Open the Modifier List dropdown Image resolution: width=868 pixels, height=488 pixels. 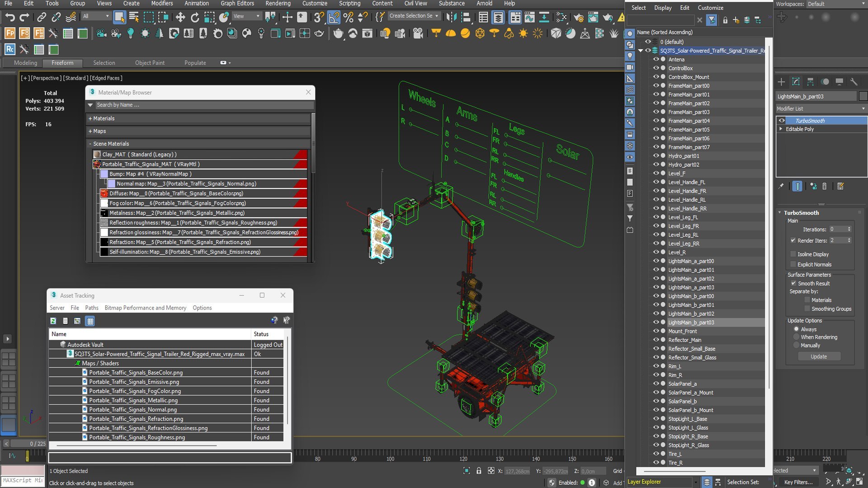point(821,108)
